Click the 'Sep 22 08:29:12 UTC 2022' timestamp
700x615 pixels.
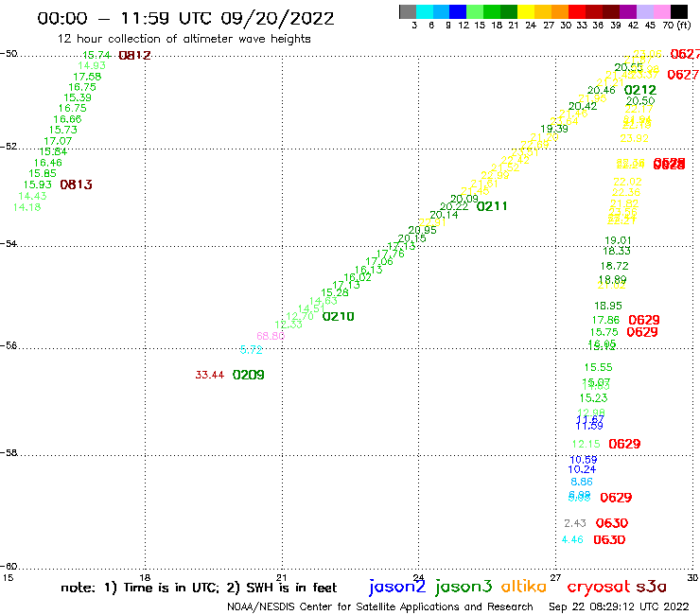619,606
